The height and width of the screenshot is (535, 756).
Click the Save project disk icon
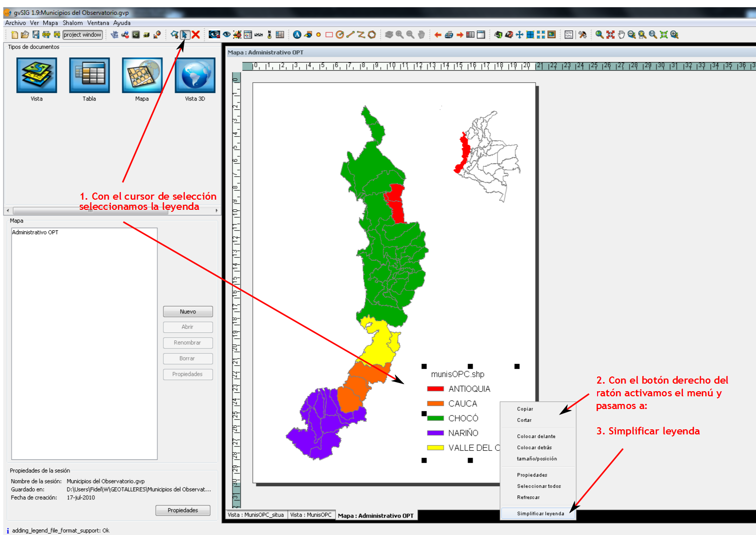tap(36, 35)
